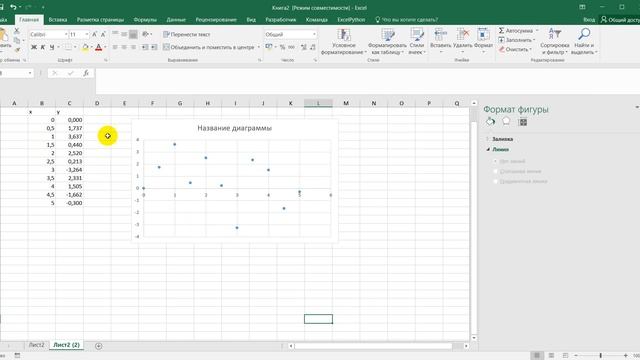Click the text orientation icon
This screenshot has width=640, height=360.
tap(145, 34)
